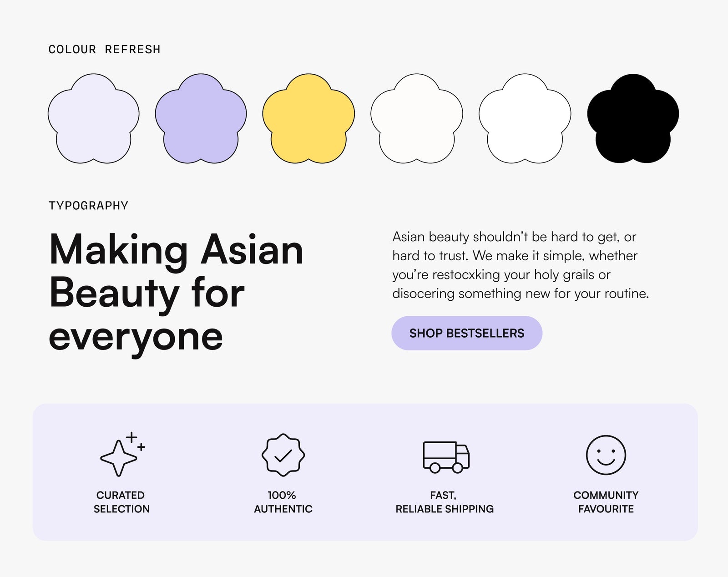Select the yellow flower swatch
Screen dimensions: 728x577
pos(308,118)
